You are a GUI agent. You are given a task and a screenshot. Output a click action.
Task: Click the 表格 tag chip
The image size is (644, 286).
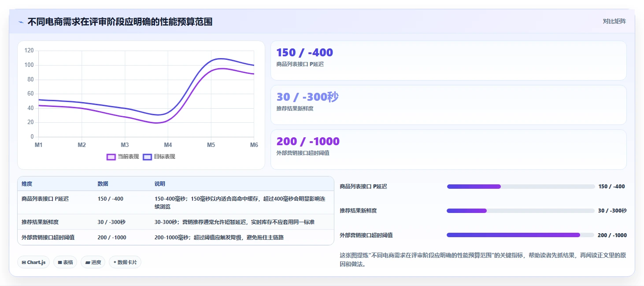65,262
